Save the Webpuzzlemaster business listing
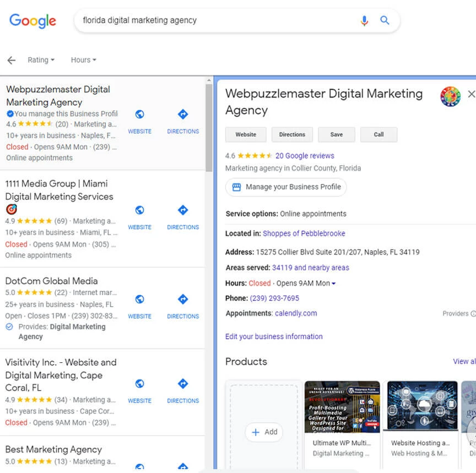 (x=336, y=134)
